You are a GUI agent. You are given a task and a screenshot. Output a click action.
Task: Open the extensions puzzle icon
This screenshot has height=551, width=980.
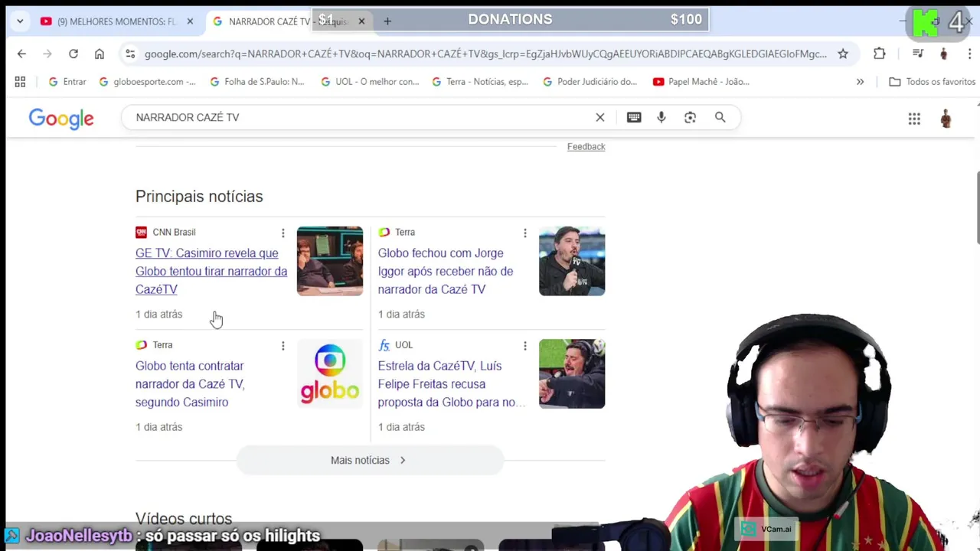pyautogui.click(x=879, y=54)
